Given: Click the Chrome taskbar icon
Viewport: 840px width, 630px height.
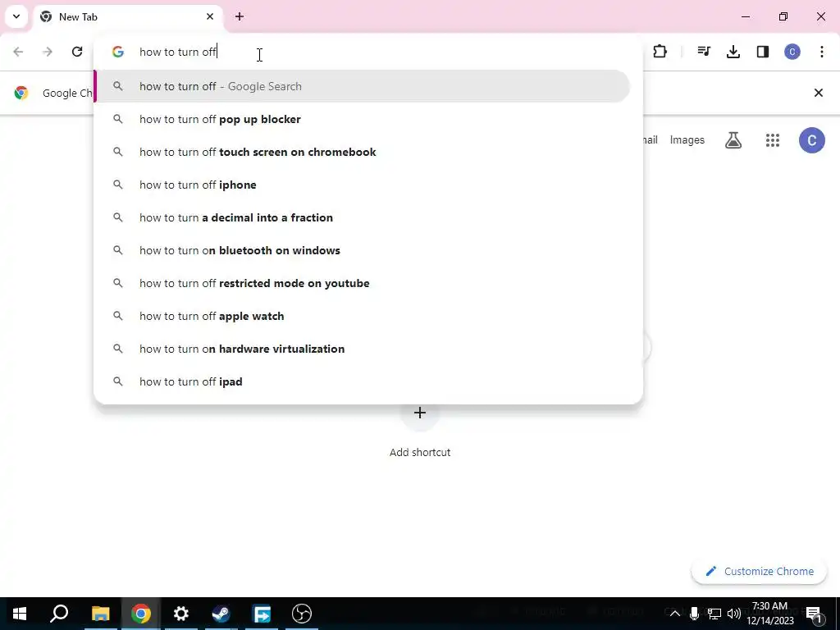Looking at the screenshot, I should (141, 614).
